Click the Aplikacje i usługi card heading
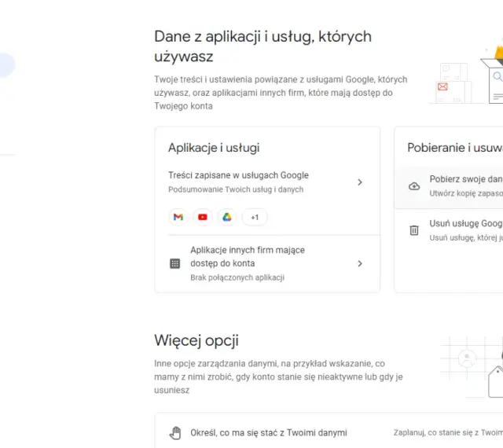503x448 pixels. click(214, 148)
